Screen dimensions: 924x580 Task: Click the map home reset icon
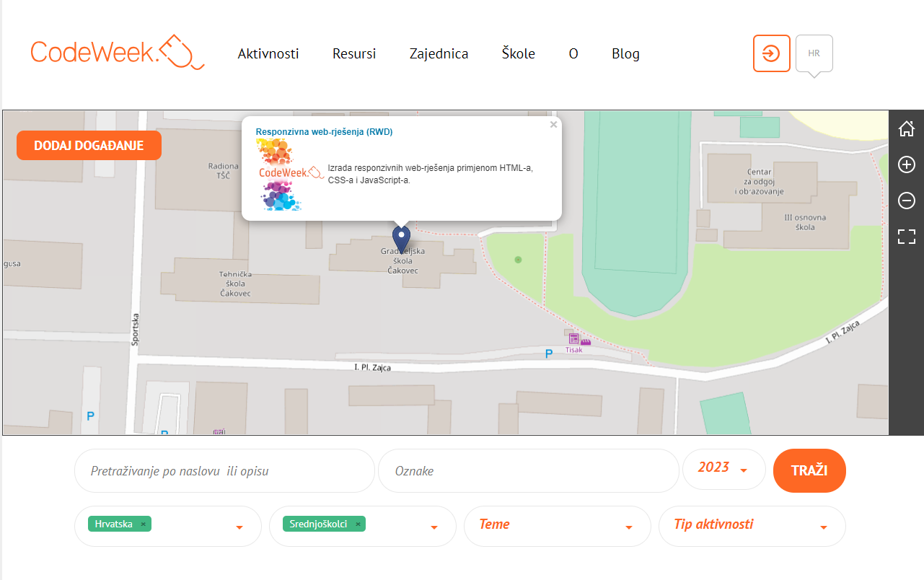tap(906, 129)
